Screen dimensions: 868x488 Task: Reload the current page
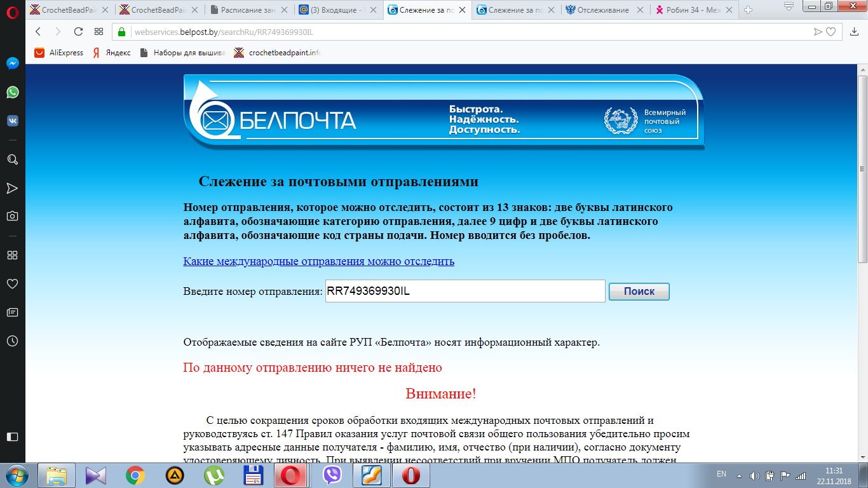[x=78, y=32]
